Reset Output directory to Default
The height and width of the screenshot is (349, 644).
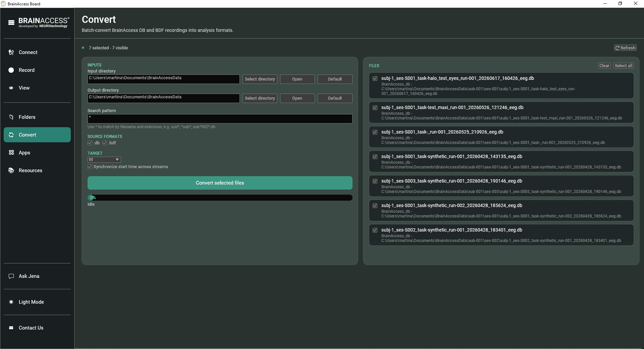(x=335, y=98)
